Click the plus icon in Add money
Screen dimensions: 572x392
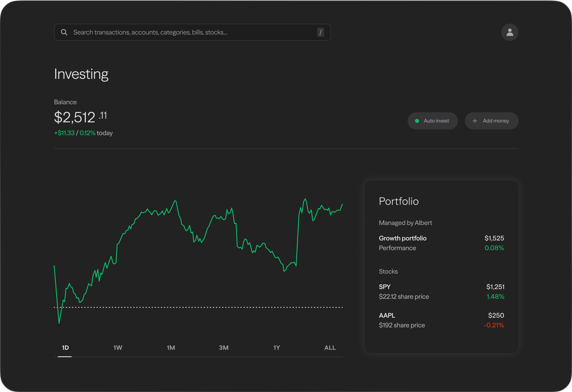474,121
